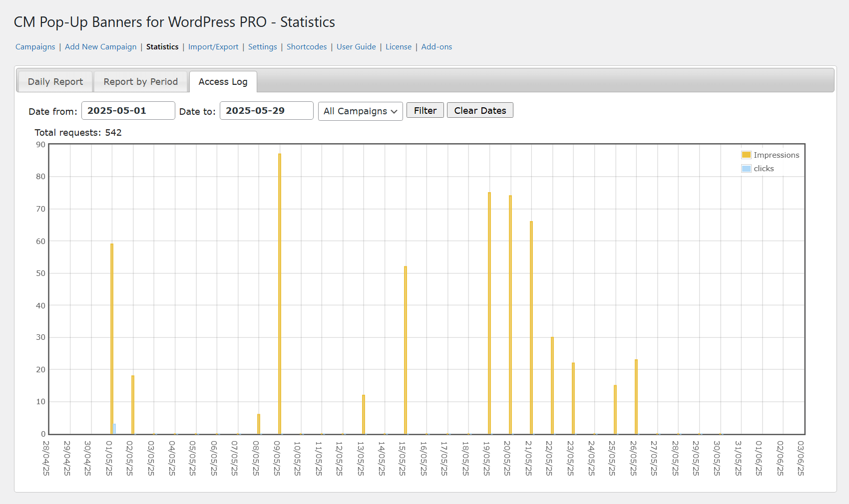Viewport: 849px width, 504px height.
Task: Switch to Report by Period tab
Action: (x=140, y=82)
